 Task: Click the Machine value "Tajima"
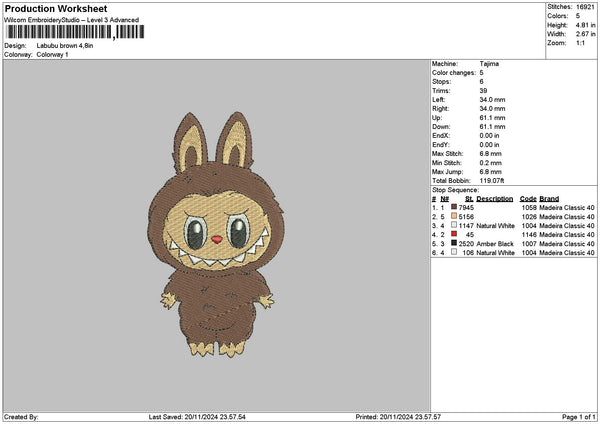point(489,64)
